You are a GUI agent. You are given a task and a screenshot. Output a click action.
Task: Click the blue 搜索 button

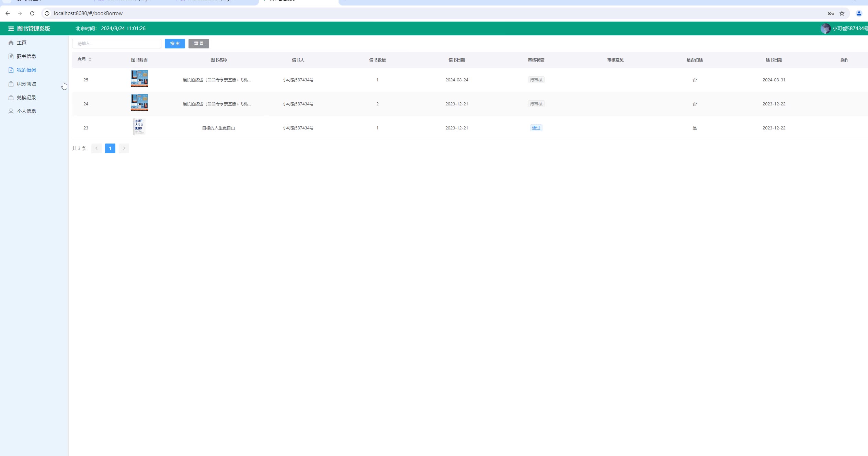pos(175,44)
